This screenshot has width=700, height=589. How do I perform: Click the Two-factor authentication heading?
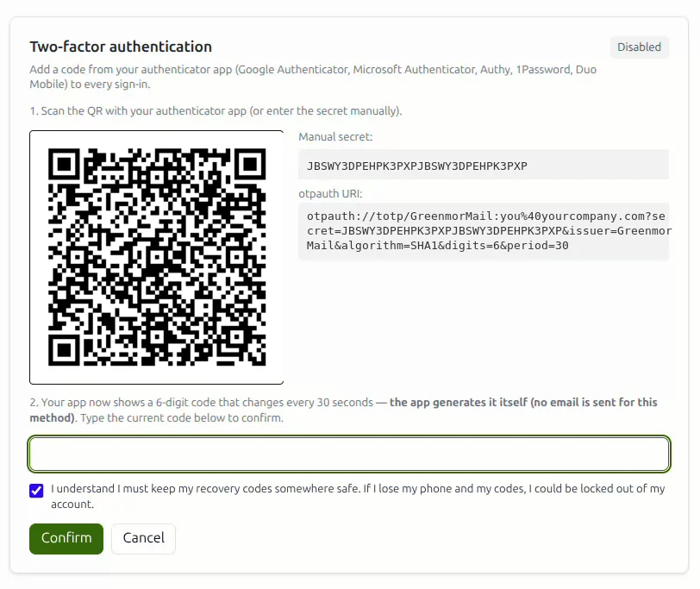pyautogui.click(x=121, y=47)
